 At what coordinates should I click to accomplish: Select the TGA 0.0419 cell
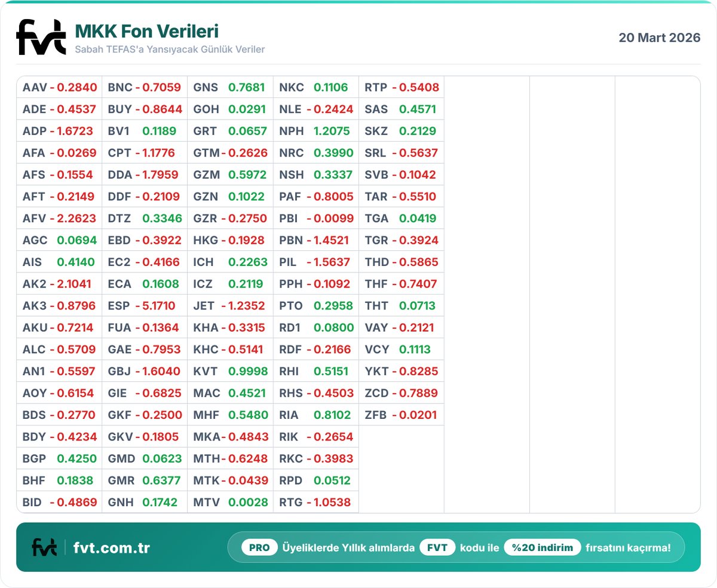coord(402,218)
